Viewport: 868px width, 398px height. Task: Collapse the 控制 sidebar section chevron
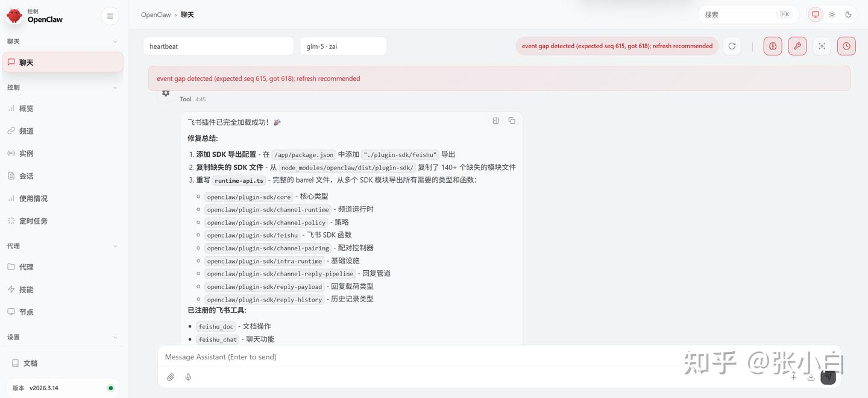tap(115, 87)
